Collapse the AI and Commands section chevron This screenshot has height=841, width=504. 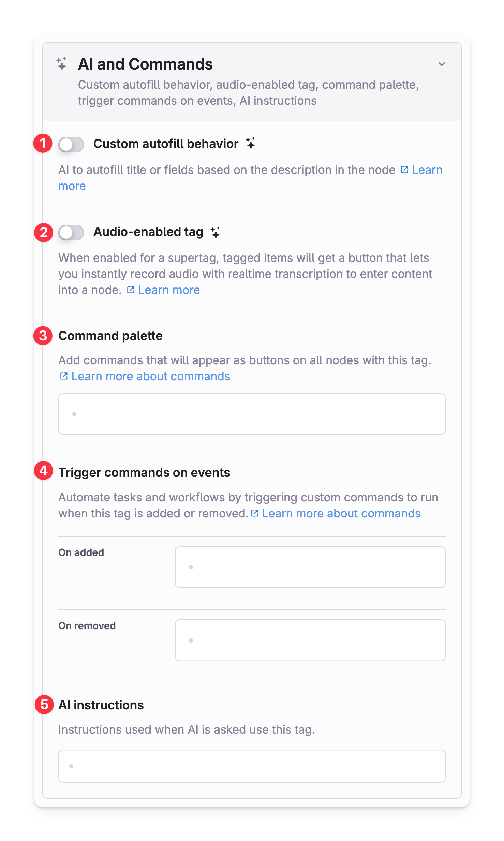pos(442,64)
